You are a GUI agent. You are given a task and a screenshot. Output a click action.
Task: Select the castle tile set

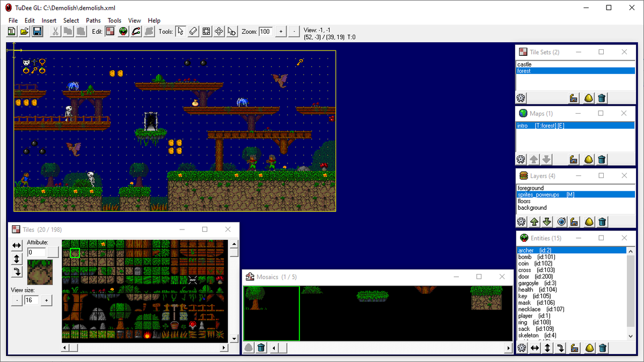click(575, 64)
